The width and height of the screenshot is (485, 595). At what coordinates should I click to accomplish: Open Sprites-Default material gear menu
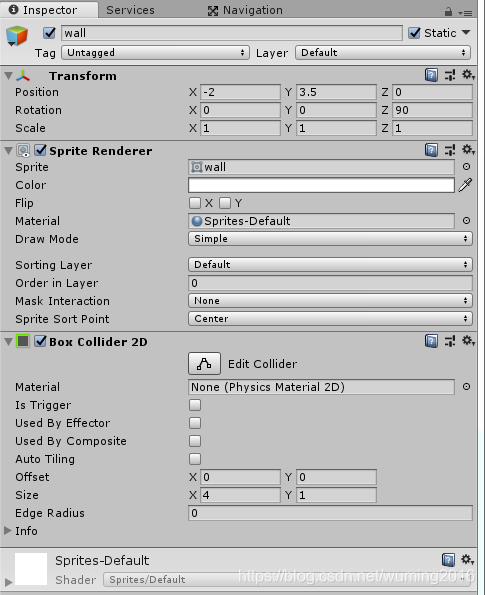[468, 559]
